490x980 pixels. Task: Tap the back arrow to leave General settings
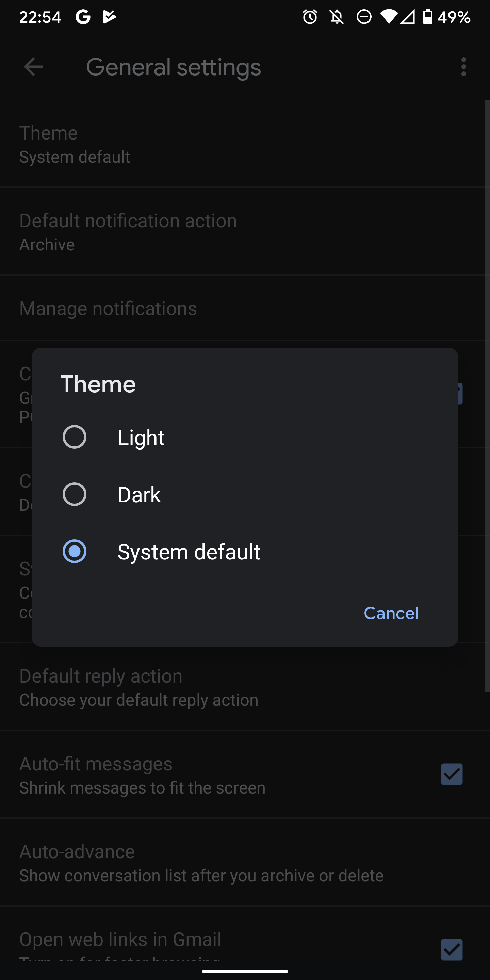(x=33, y=67)
